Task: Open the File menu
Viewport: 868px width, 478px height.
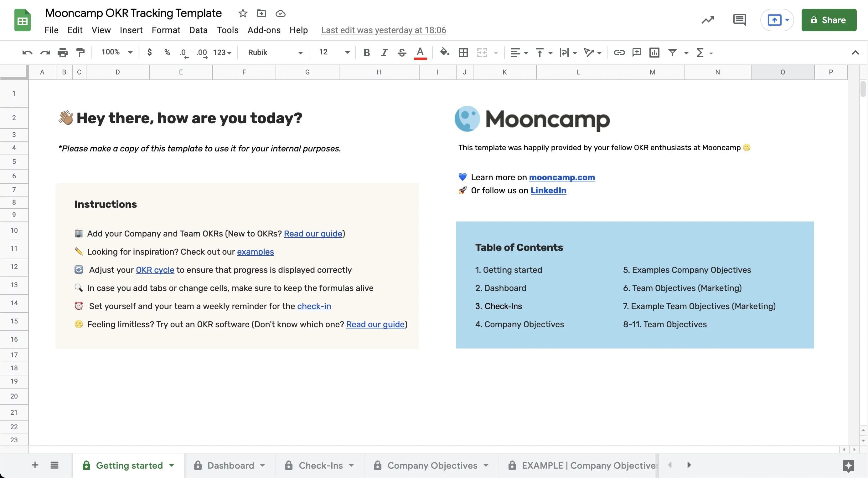Action: click(x=51, y=30)
